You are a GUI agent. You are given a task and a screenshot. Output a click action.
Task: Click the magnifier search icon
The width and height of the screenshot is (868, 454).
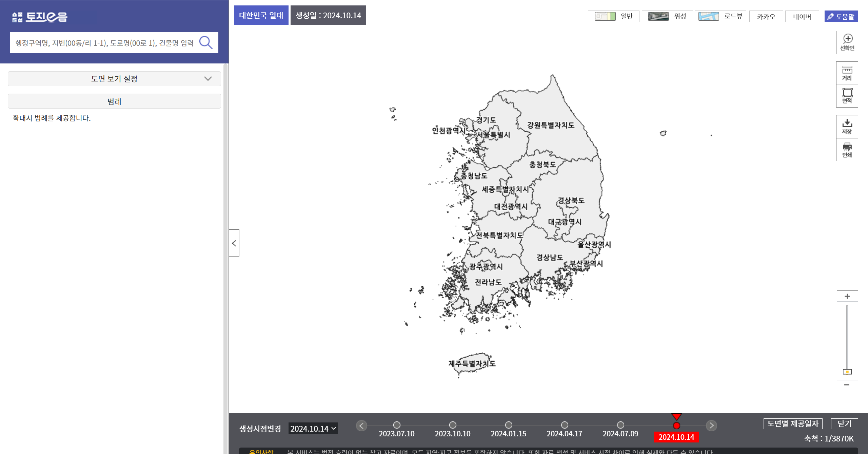point(206,43)
